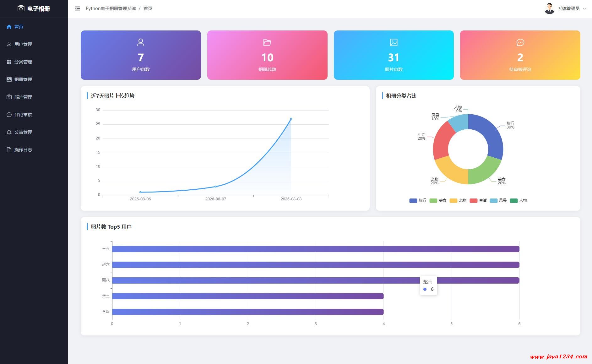This screenshot has width=592, height=364.
Task: Collapse sidebar with hamburger menu icon
Action: pyautogui.click(x=78, y=8)
